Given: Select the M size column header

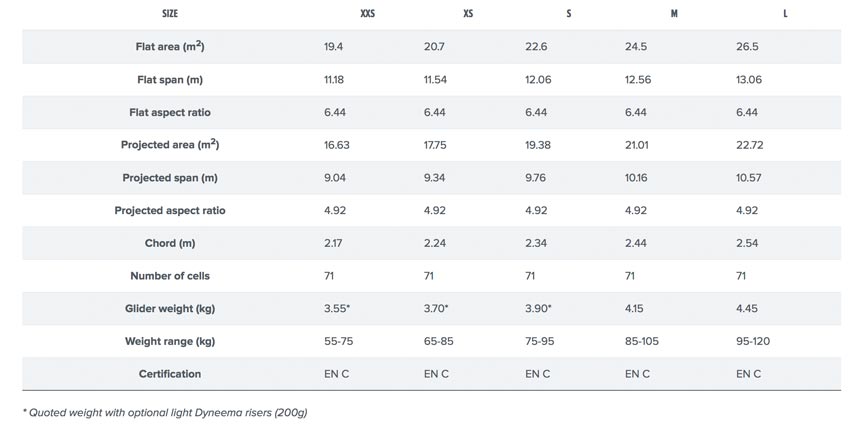Looking at the screenshot, I should (674, 15).
